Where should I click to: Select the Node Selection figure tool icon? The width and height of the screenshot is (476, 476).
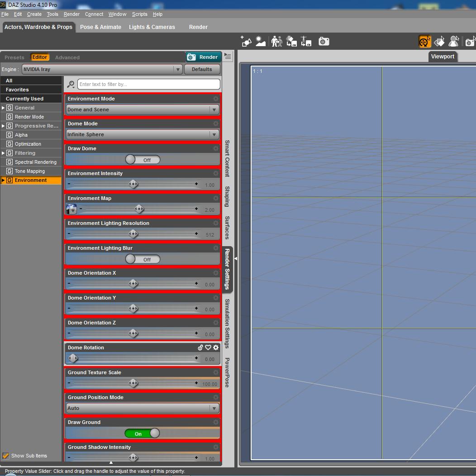pos(454,42)
